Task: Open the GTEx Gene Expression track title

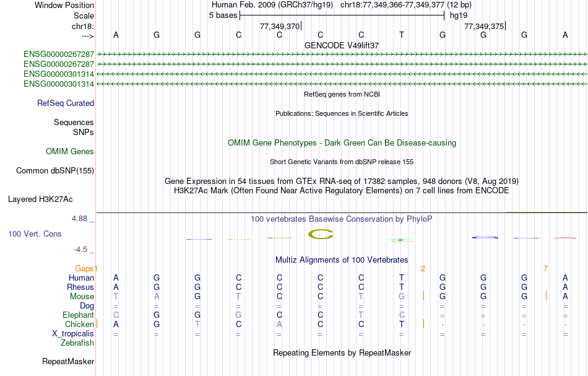Action: click(x=342, y=181)
